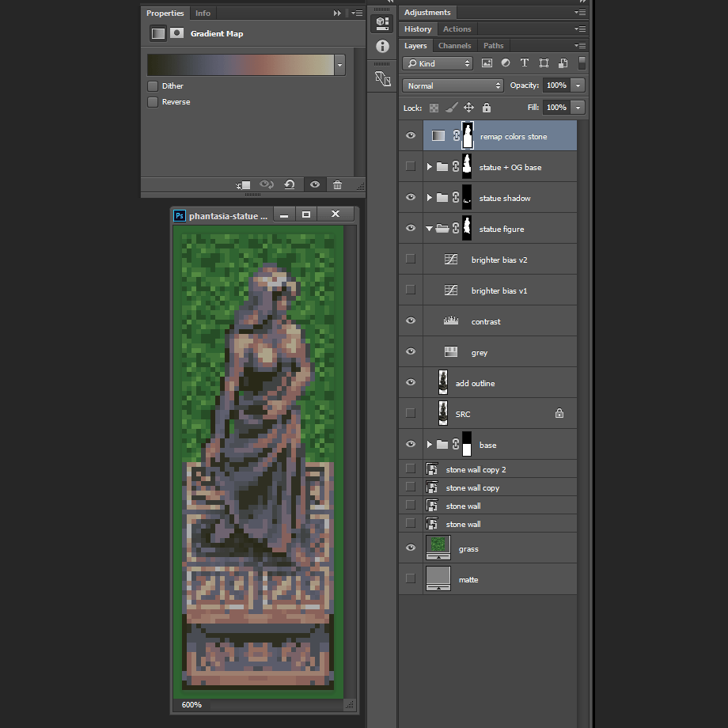Filter layers by type (T icon)
This screenshot has height=728, width=728.
[x=524, y=63]
